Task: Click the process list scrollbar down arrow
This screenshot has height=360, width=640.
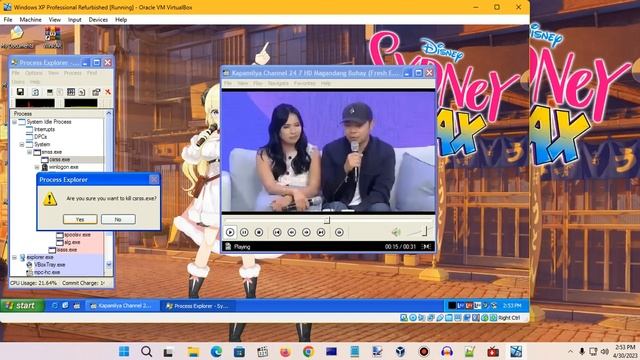Action: (x=109, y=264)
